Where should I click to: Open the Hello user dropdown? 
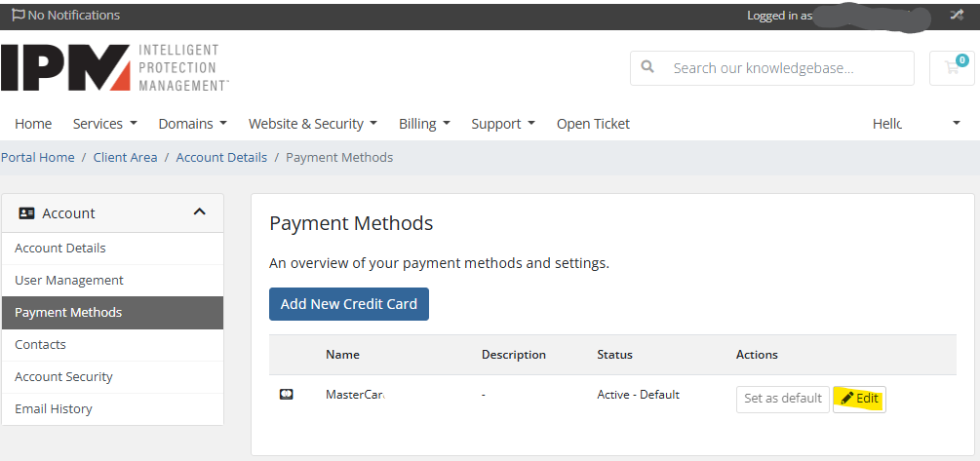(x=916, y=124)
